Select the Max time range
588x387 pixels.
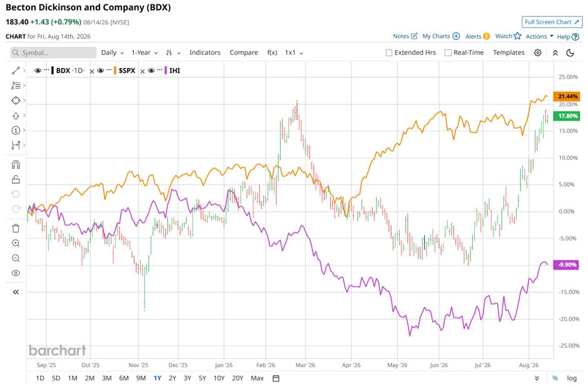point(257,378)
